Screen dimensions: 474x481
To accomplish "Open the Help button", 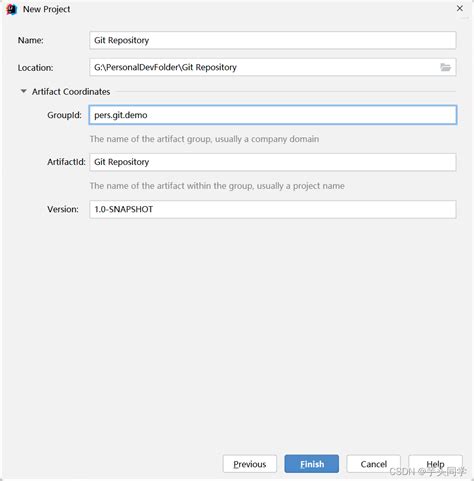I will [435, 464].
